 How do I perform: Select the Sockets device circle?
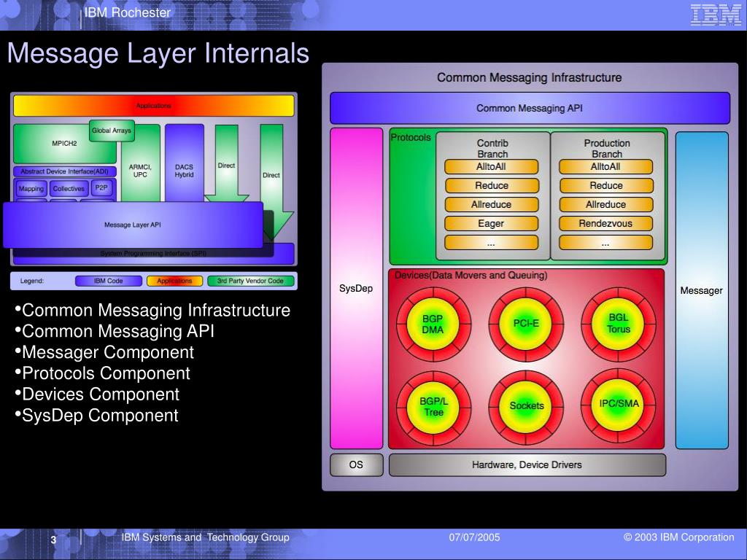526,407
